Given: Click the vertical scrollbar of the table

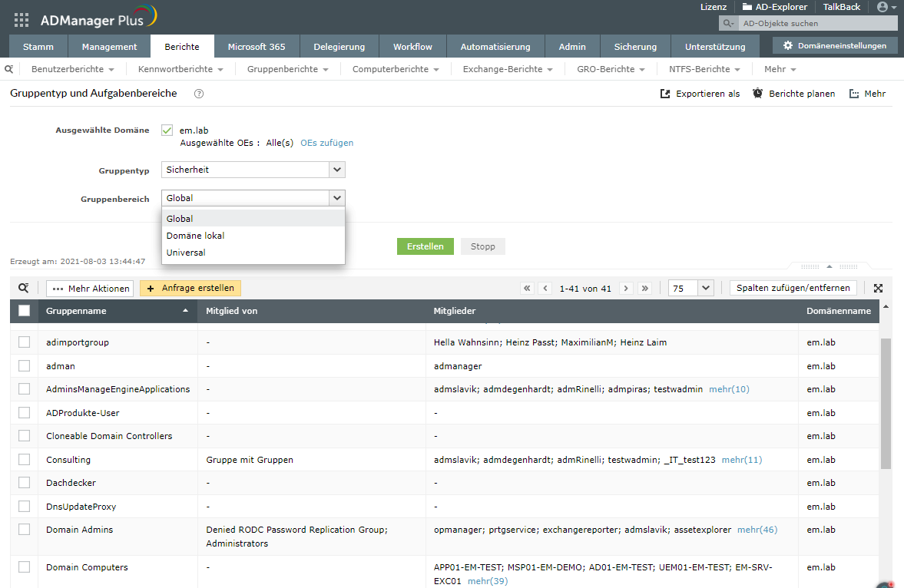Looking at the screenshot, I should [886, 404].
